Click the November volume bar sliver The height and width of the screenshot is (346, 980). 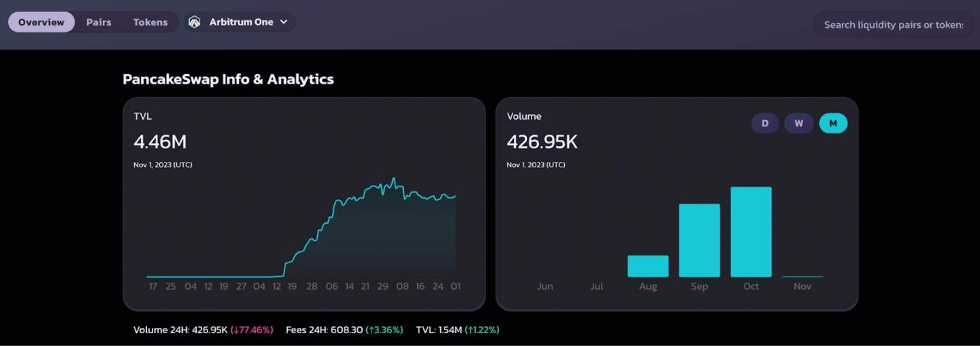tap(802, 276)
